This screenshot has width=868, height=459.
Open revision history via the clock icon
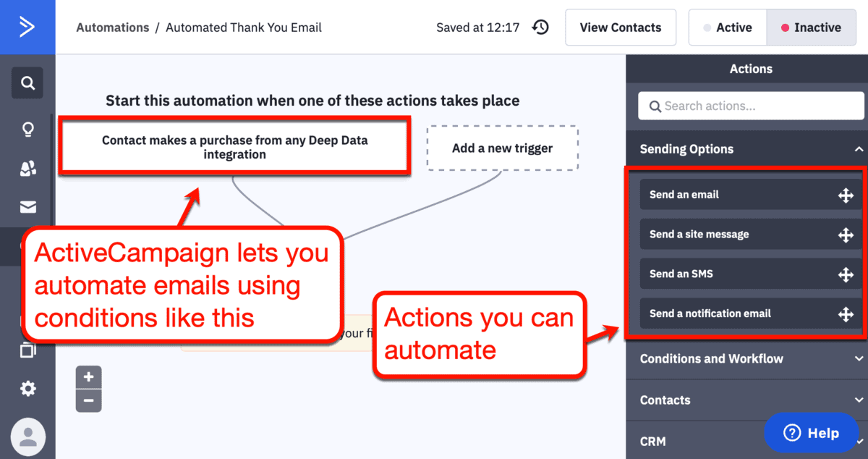(540, 27)
